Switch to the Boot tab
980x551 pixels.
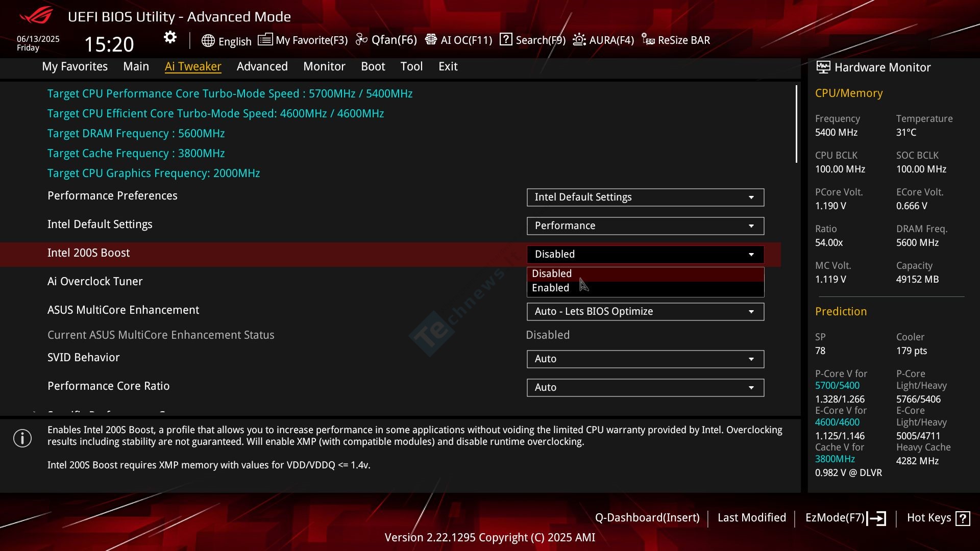[x=373, y=66]
